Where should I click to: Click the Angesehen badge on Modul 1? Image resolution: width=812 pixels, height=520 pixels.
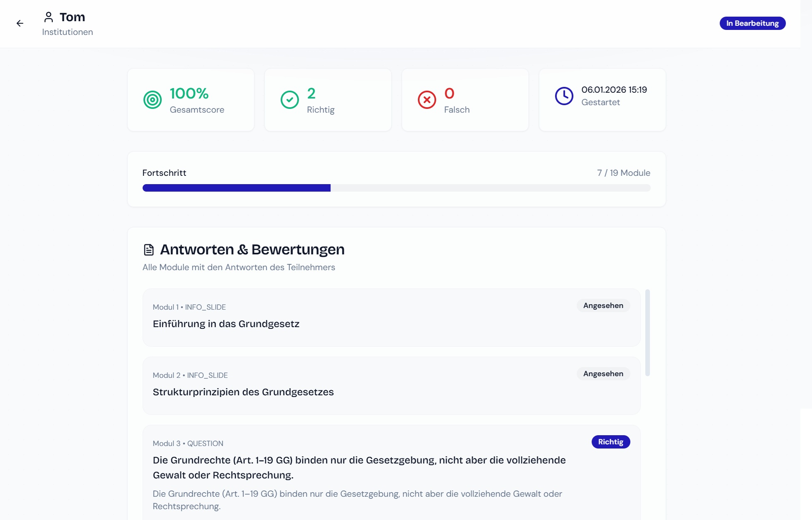click(603, 306)
